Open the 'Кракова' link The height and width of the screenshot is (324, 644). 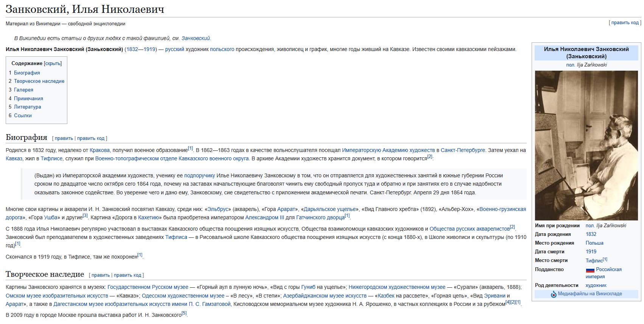(100, 150)
